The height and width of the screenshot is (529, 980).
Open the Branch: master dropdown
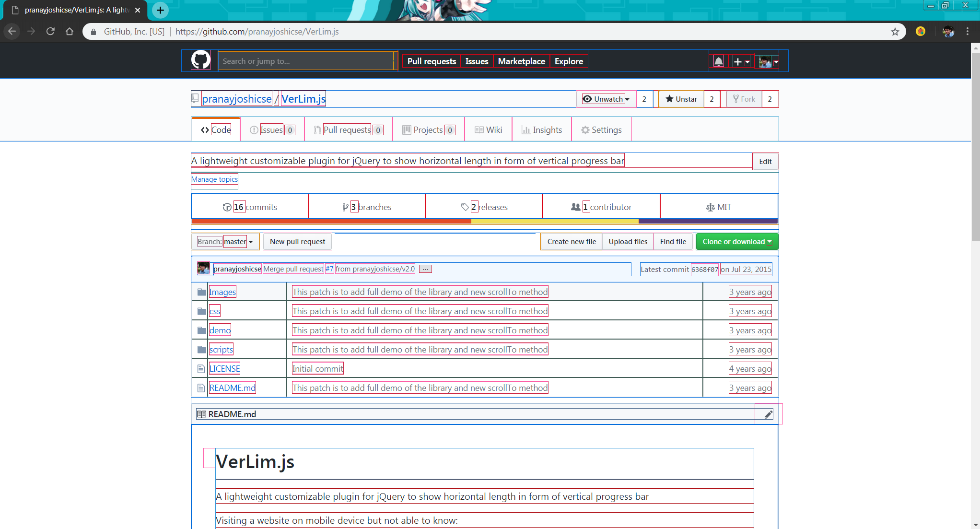point(225,242)
